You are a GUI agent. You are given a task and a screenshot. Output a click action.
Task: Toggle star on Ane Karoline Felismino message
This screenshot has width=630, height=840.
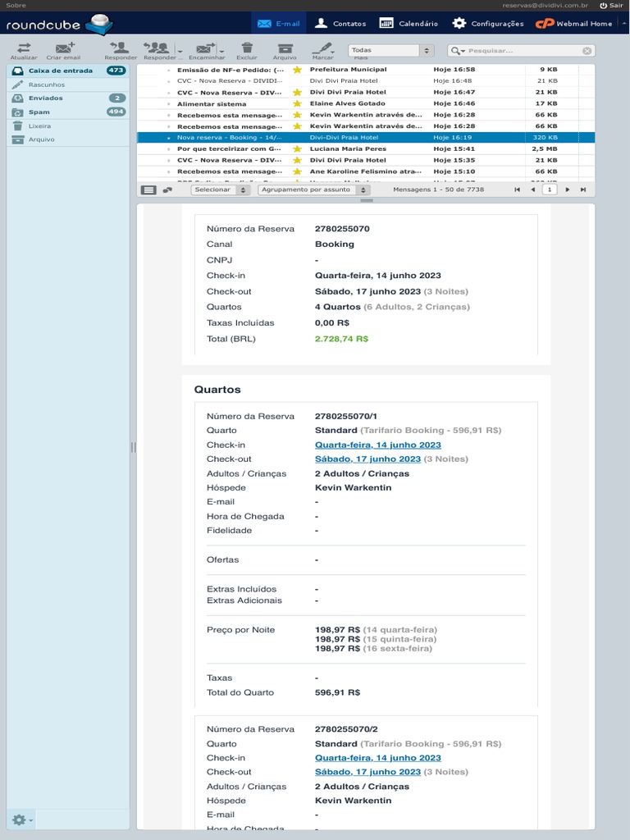coord(297,171)
